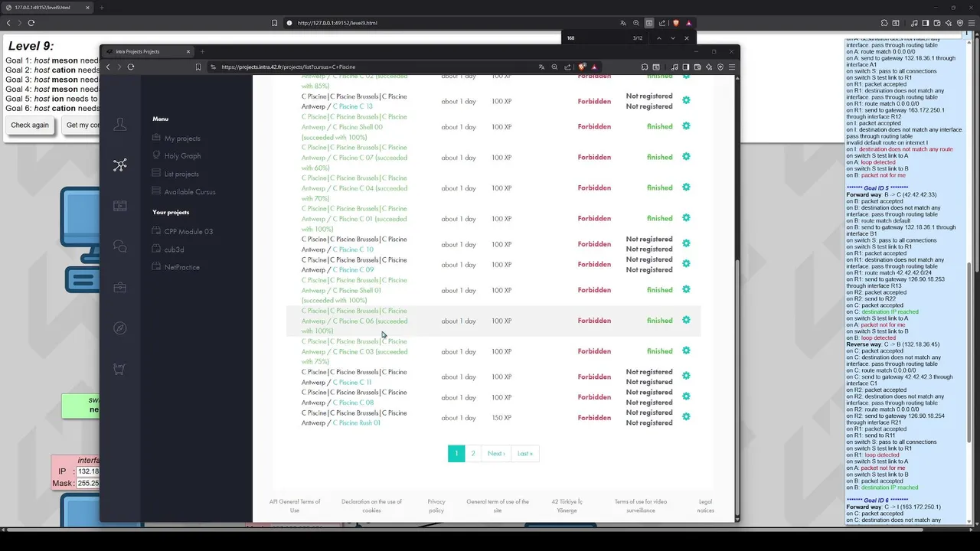
Task: Click the gear icon for C Piscine Rush 01
Action: click(686, 417)
